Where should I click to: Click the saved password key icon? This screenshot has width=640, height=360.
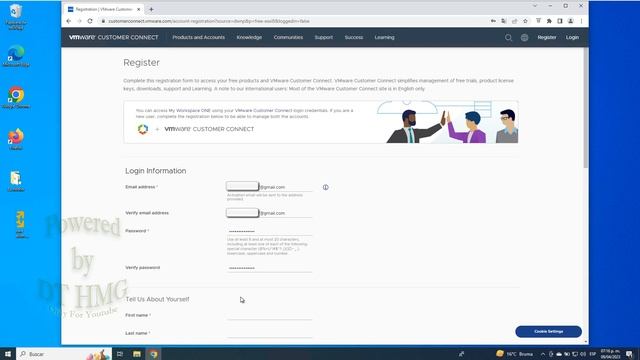click(x=493, y=21)
